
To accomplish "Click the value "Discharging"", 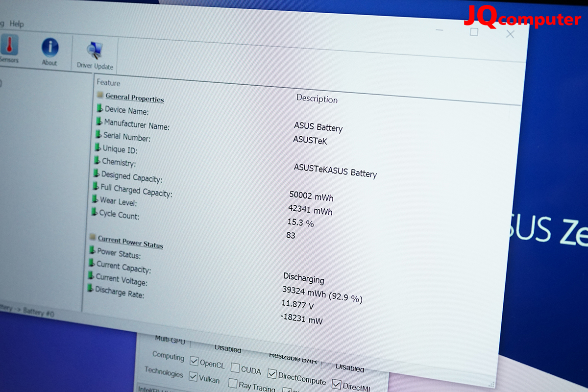I will (304, 278).
